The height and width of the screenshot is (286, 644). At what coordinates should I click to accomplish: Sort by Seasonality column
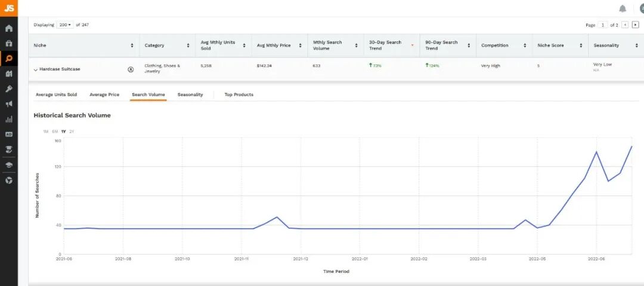pos(637,46)
